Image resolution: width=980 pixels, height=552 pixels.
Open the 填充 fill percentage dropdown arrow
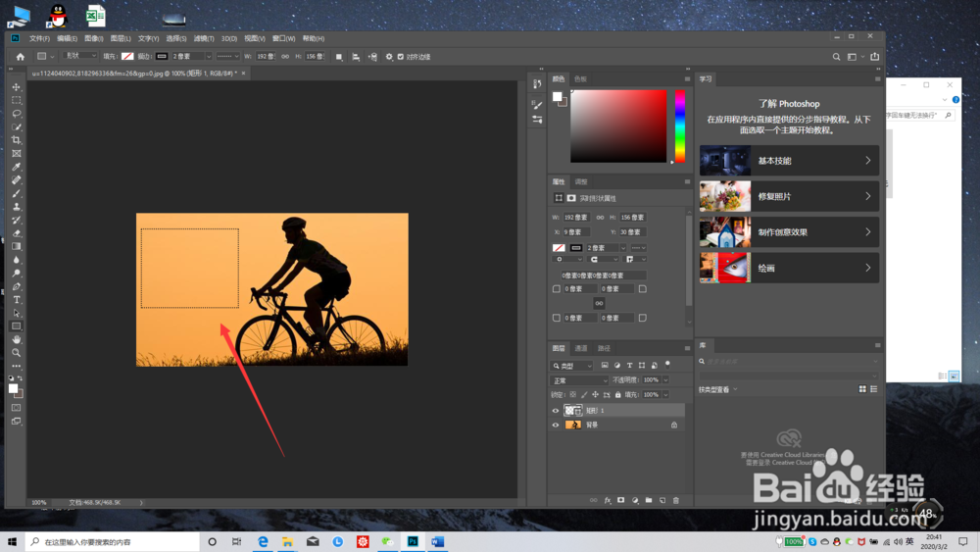tap(665, 394)
